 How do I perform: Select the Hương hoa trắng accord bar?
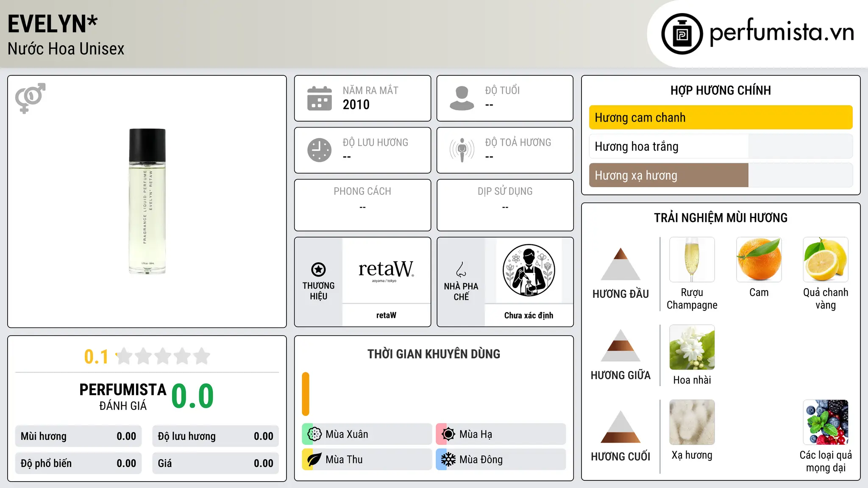click(x=721, y=146)
